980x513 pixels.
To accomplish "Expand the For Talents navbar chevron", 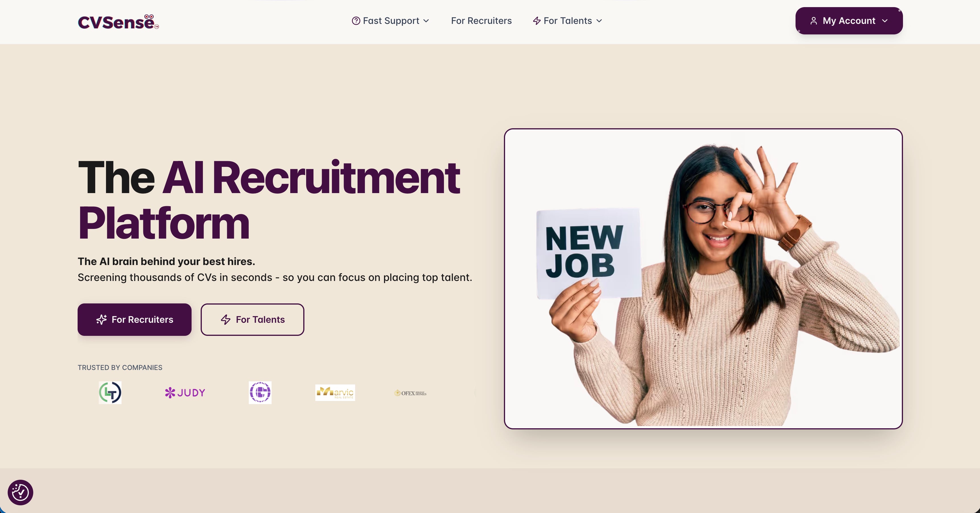I will [x=599, y=21].
